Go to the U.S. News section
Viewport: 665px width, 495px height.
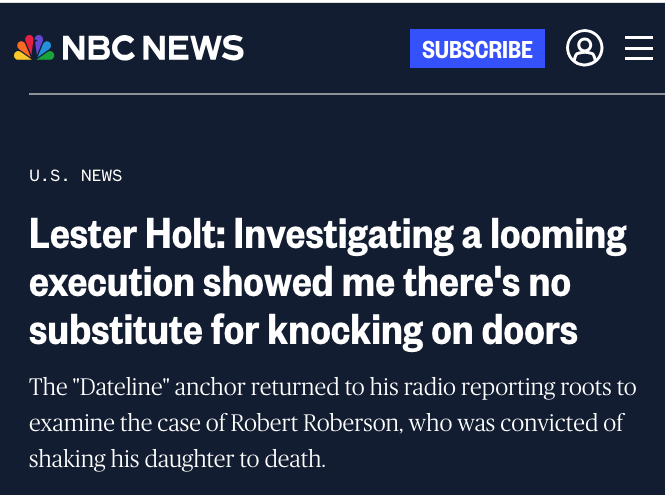point(76,176)
